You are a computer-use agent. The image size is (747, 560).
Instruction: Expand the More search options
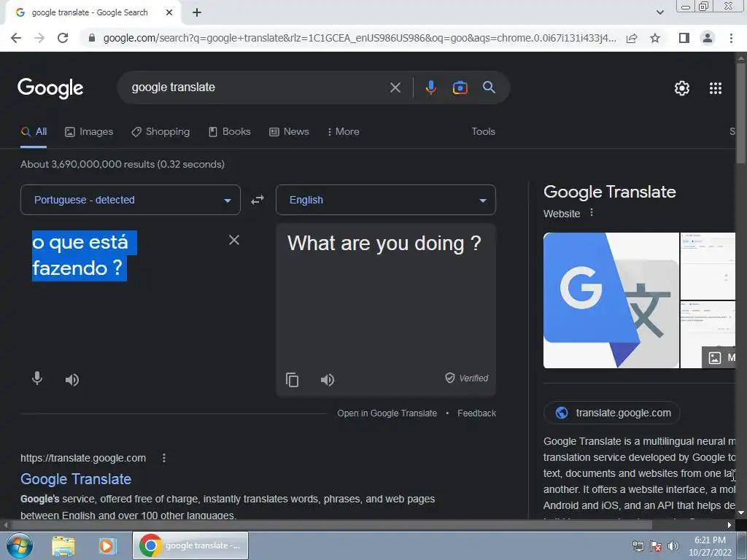(x=343, y=132)
